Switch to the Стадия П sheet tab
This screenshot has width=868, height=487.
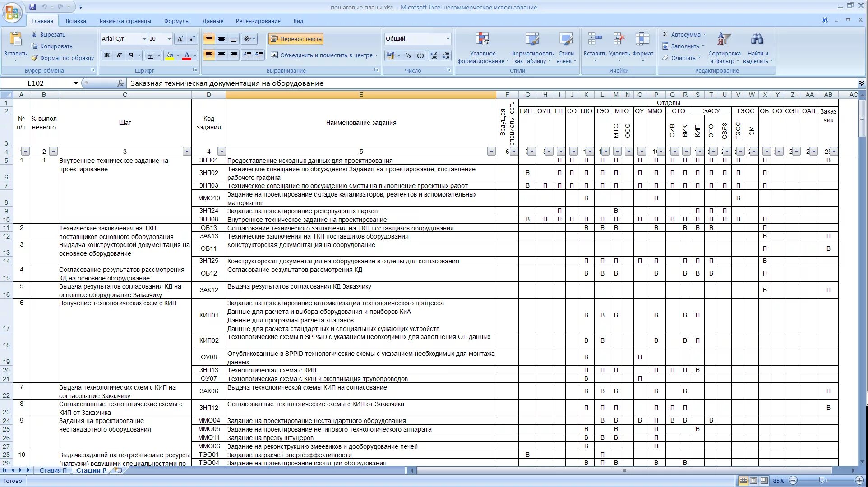(53, 470)
